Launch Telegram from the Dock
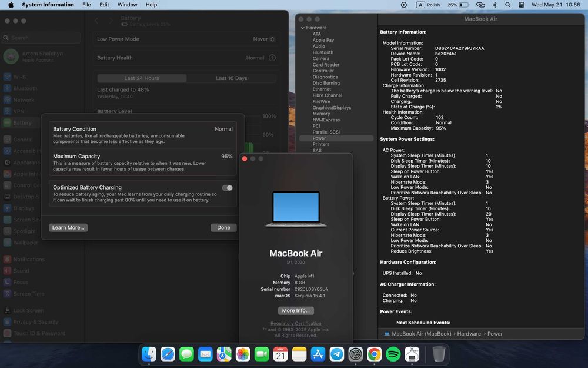 tap(336, 354)
